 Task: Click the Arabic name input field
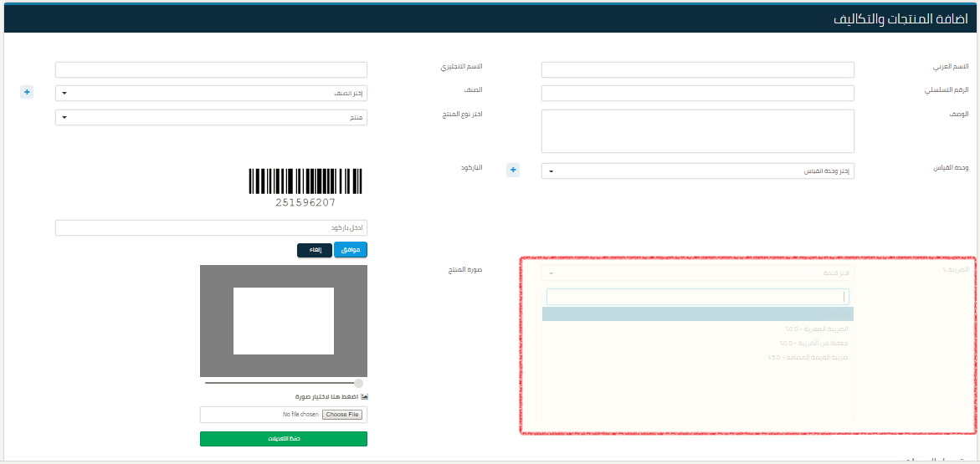697,69
